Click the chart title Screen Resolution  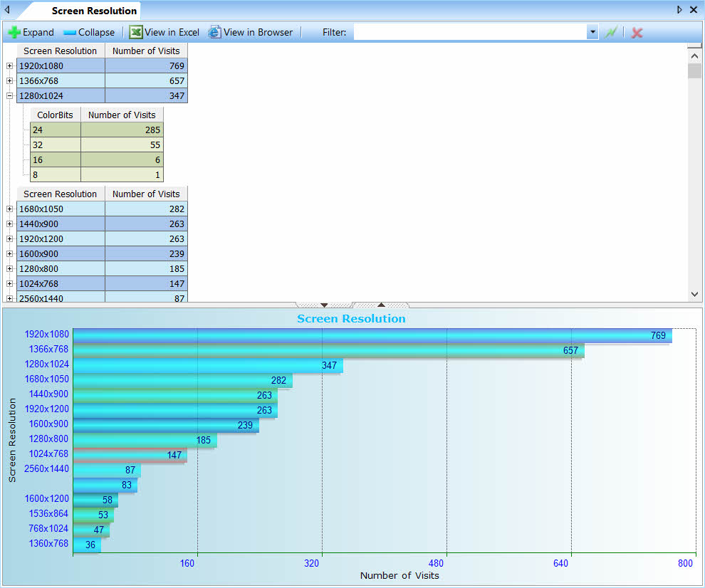tap(351, 318)
